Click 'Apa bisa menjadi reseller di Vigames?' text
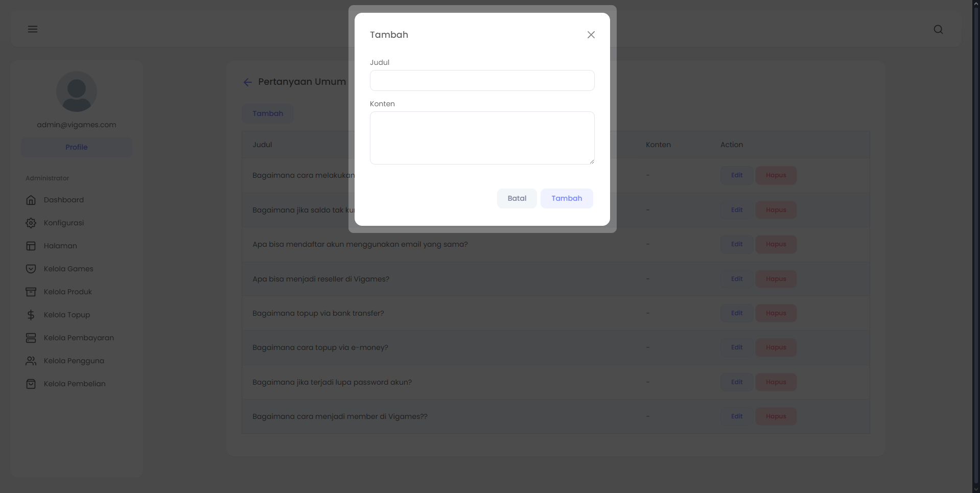980x493 pixels. pyautogui.click(x=321, y=279)
